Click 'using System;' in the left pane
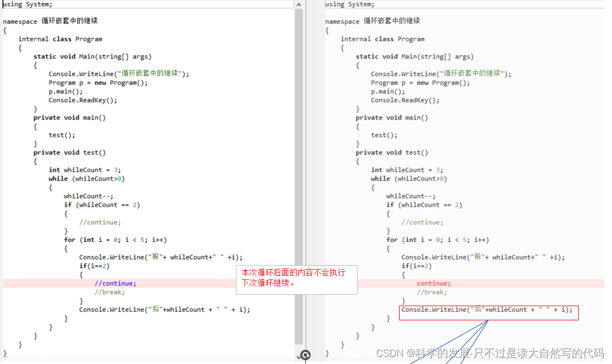612x364 pixels. [27, 4]
